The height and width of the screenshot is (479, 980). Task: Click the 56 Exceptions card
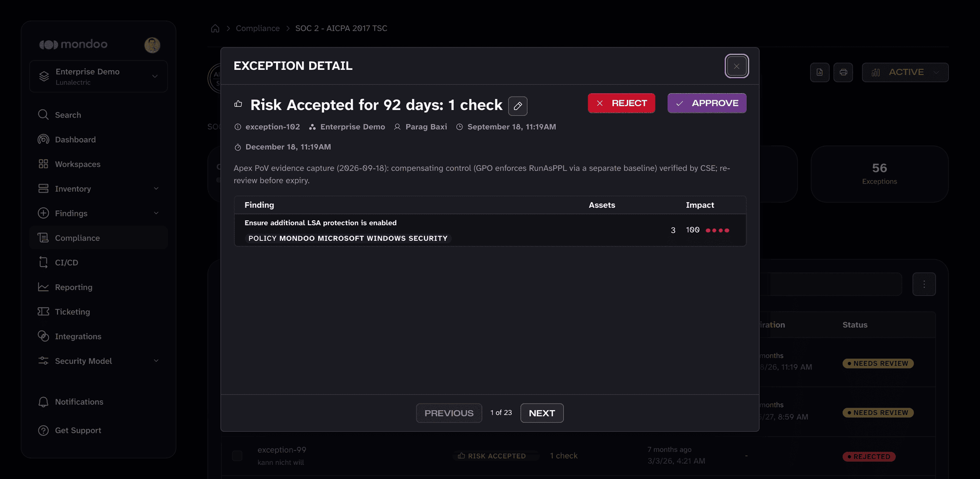point(880,174)
